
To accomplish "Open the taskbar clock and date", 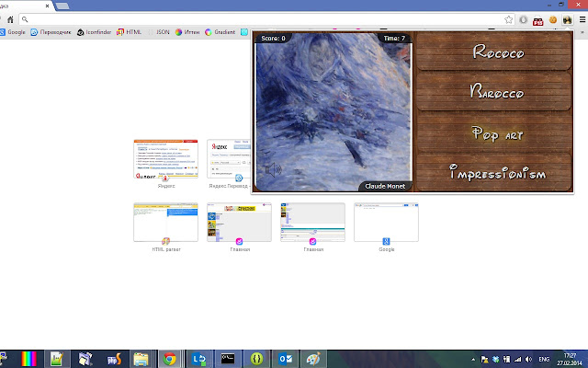I will (570, 359).
